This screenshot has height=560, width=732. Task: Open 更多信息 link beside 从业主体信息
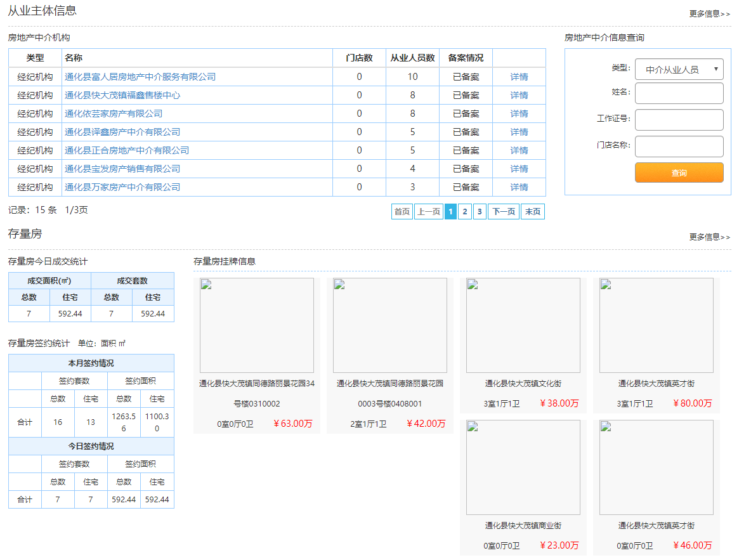point(709,13)
